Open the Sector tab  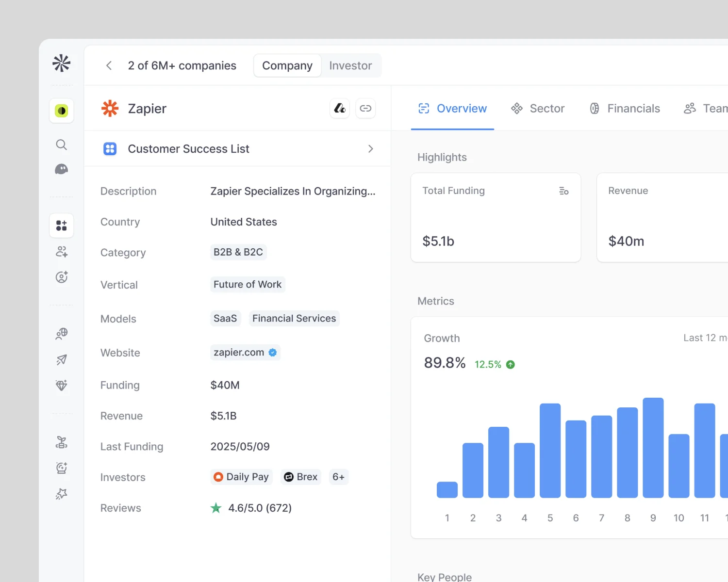pos(538,109)
